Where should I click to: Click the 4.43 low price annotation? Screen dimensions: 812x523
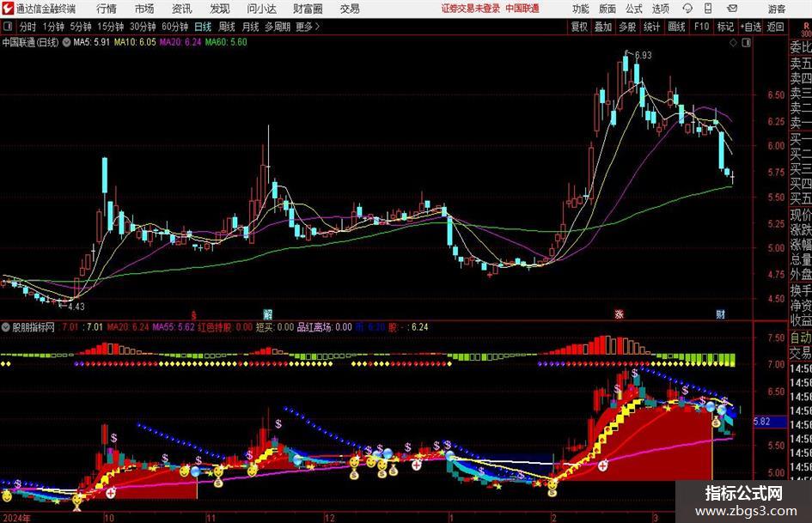pyautogui.click(x=76, y=307)
